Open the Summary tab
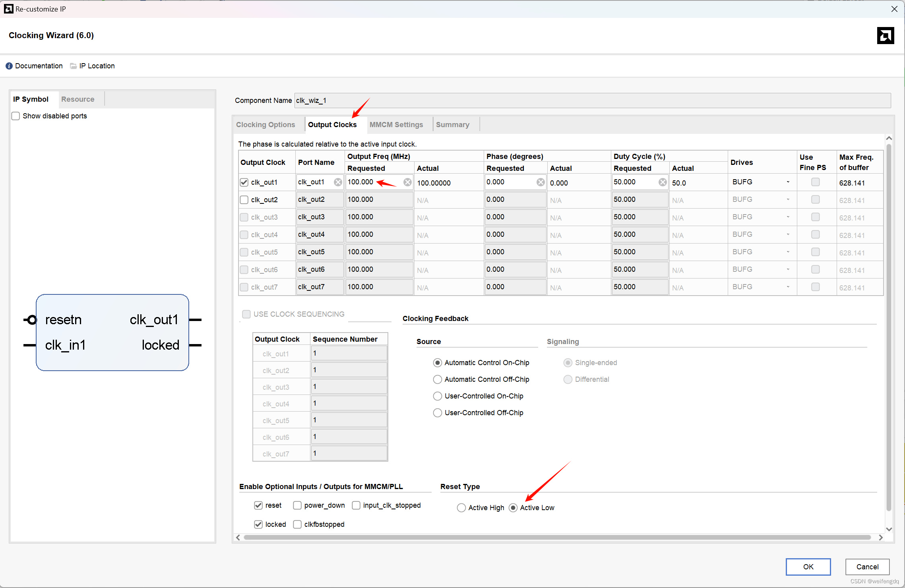Viewport: 905px width, 588px height. coord(453,125)
